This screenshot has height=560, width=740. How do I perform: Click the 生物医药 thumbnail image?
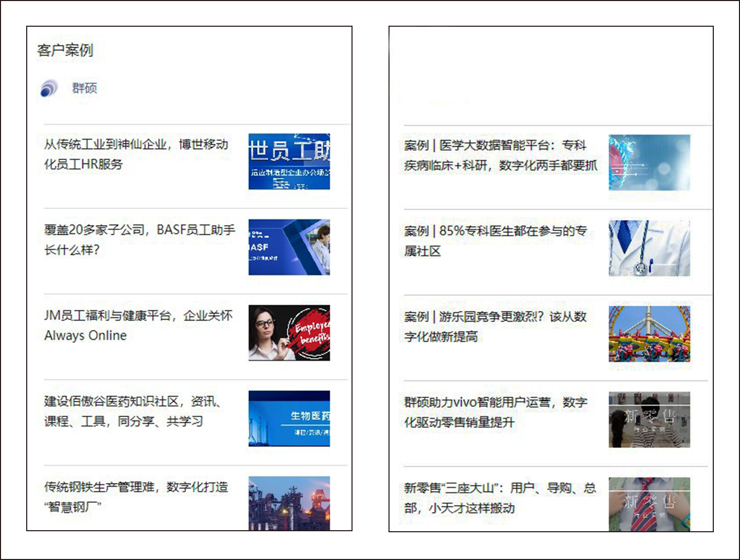(x=289, y=418)
